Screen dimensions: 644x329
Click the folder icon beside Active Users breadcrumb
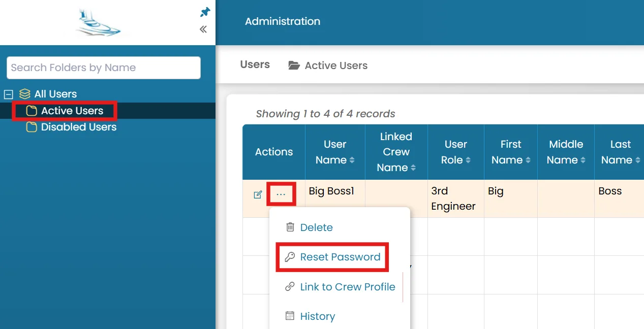tap(294, 65)
